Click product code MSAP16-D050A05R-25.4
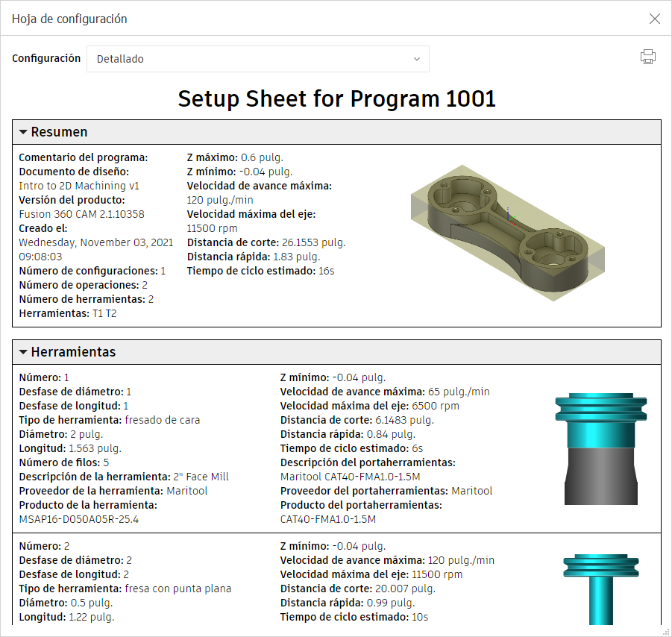The image size is (672, 637). pyautogui.click(x=79, y=520)
